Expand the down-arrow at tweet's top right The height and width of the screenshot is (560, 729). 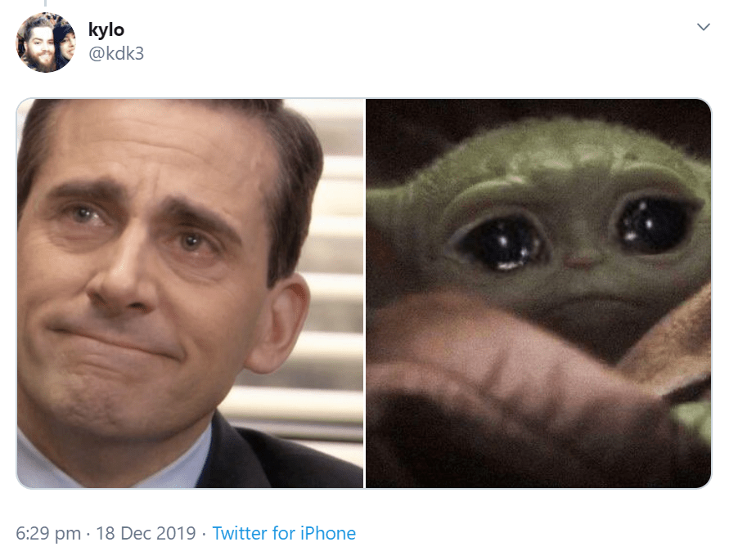[703, 28]
